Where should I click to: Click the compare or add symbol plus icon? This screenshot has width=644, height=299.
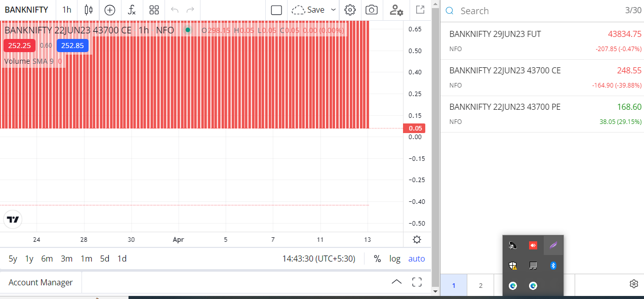point(110,10)
